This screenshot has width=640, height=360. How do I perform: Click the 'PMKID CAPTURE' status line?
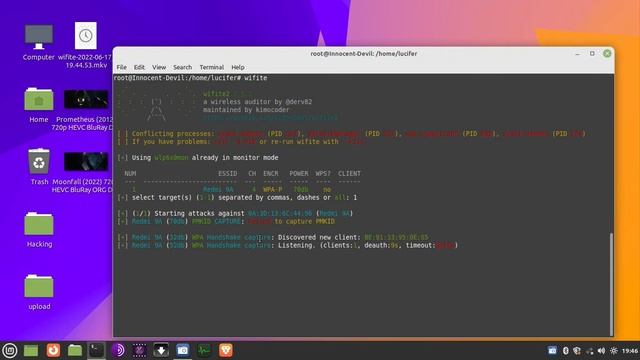[x=226, y=221]
